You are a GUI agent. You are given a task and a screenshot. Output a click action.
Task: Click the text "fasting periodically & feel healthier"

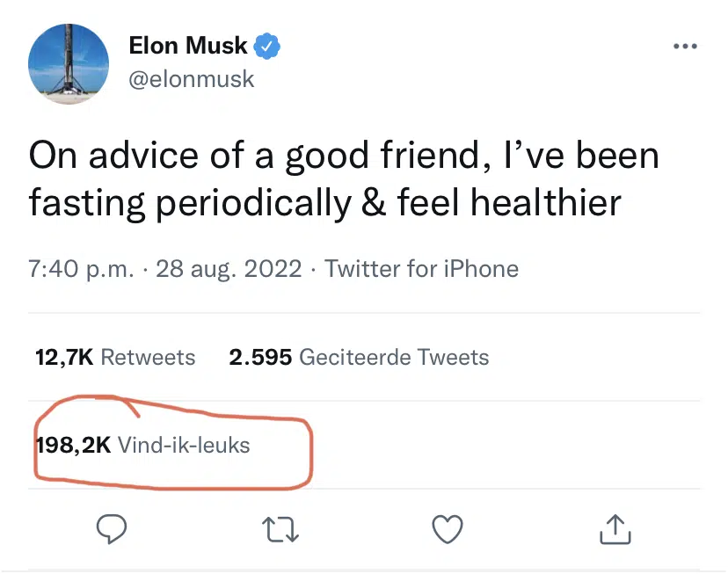[324, 204]
